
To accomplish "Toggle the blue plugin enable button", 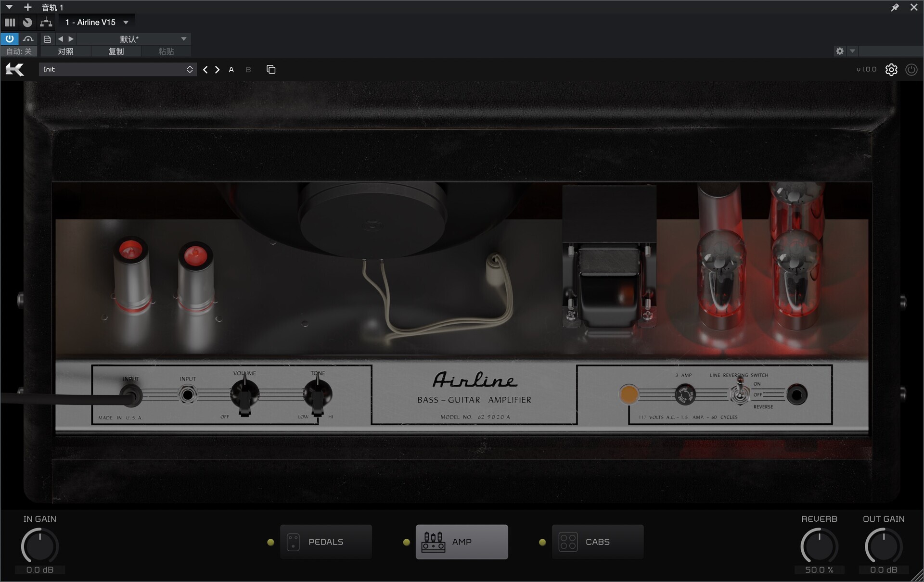I will pyautogui.click(x=10, y=39).
